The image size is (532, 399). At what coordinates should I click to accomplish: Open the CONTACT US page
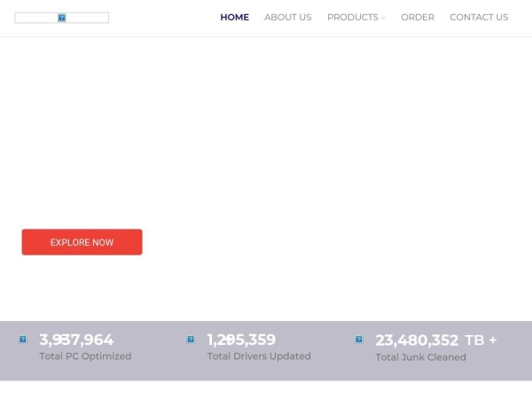coord(479,18)
